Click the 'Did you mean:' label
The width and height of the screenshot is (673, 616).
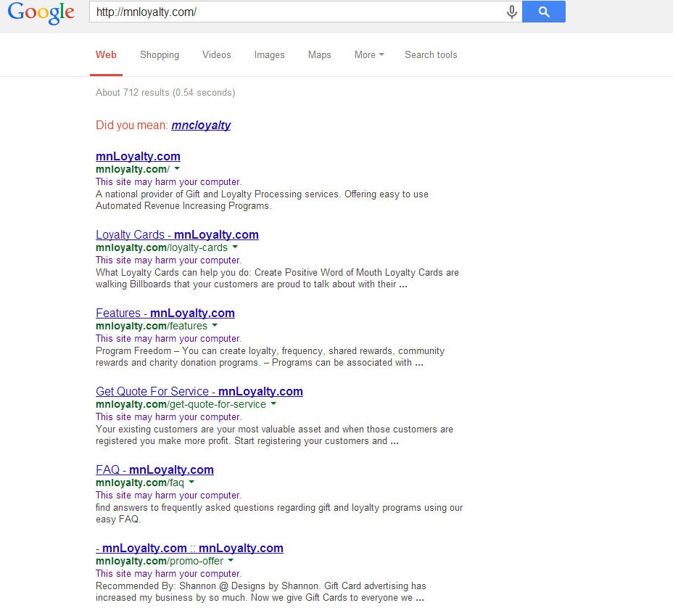[131, 126]
